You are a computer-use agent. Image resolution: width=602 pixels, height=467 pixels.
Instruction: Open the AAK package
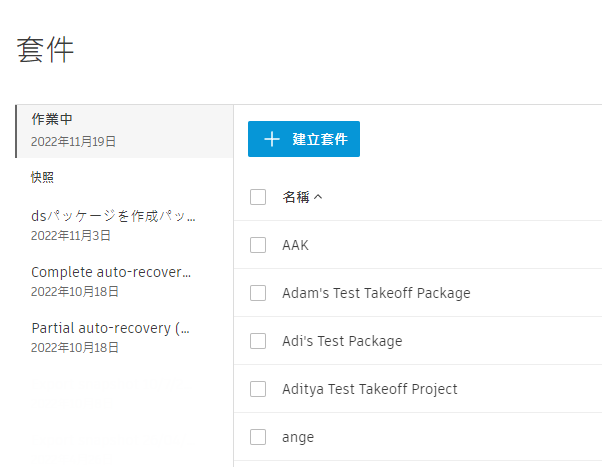(x=296, y=245)
